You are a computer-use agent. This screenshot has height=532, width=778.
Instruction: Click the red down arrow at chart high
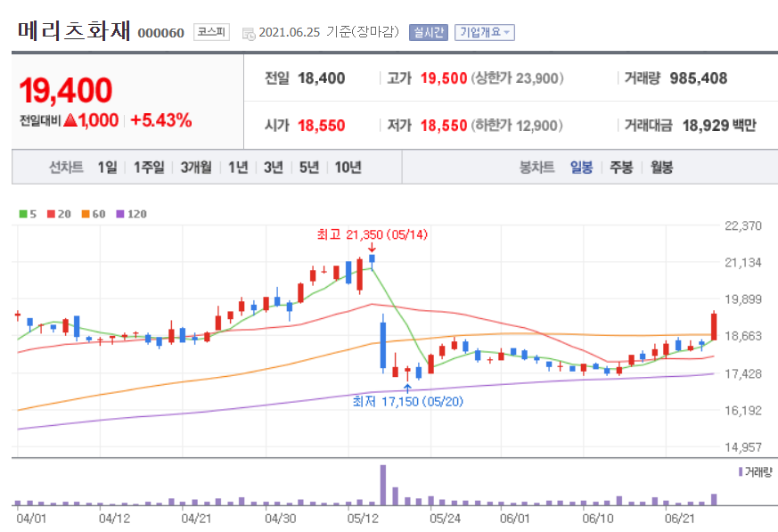(373, 248)
